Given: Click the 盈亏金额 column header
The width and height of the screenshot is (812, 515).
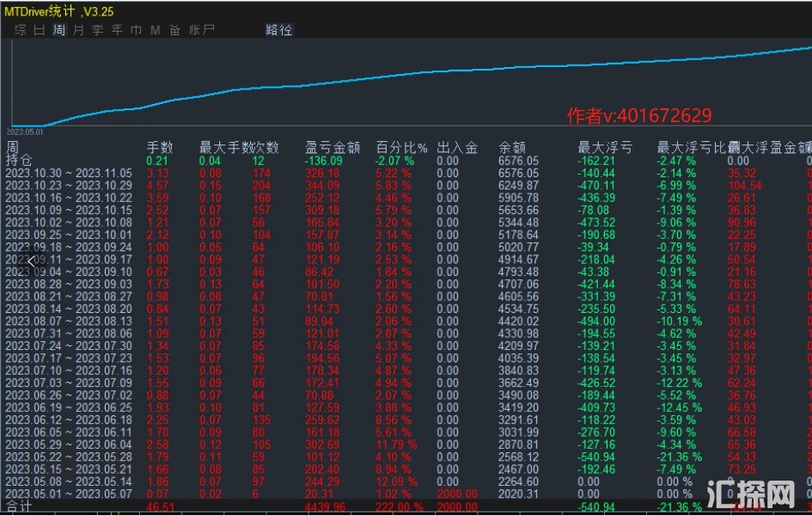Looking at the screenshot, I should [x=331, y=147].
